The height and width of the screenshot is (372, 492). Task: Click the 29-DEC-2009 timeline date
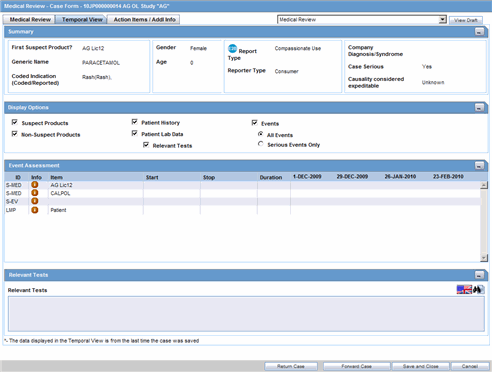[352, 176]
